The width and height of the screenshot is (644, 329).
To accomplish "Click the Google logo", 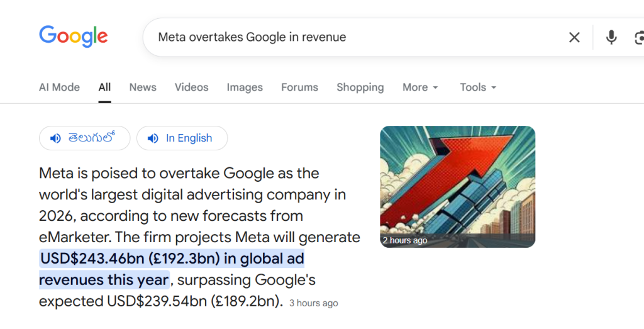I will click(73, 36).
